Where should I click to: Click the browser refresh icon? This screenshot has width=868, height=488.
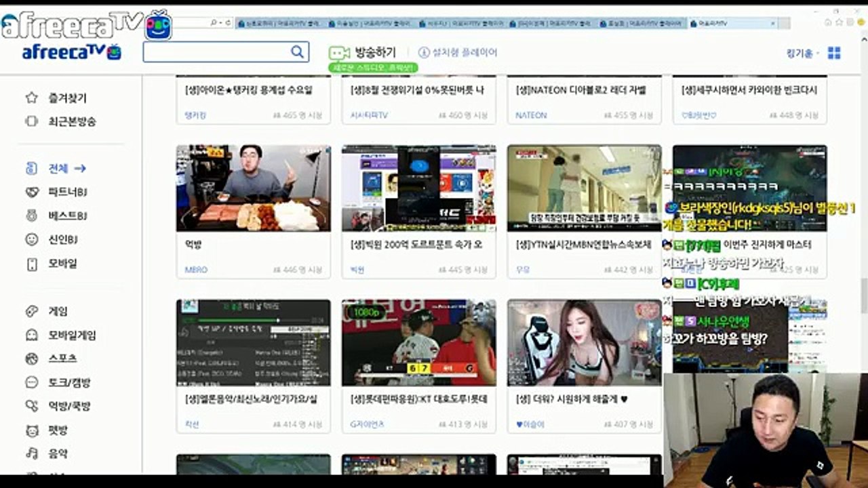pos(228,23)
